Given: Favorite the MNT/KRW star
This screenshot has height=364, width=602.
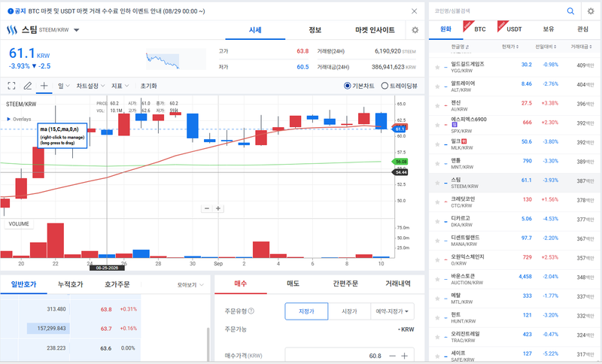Looking at the screenshot, I should click(437, 163).
